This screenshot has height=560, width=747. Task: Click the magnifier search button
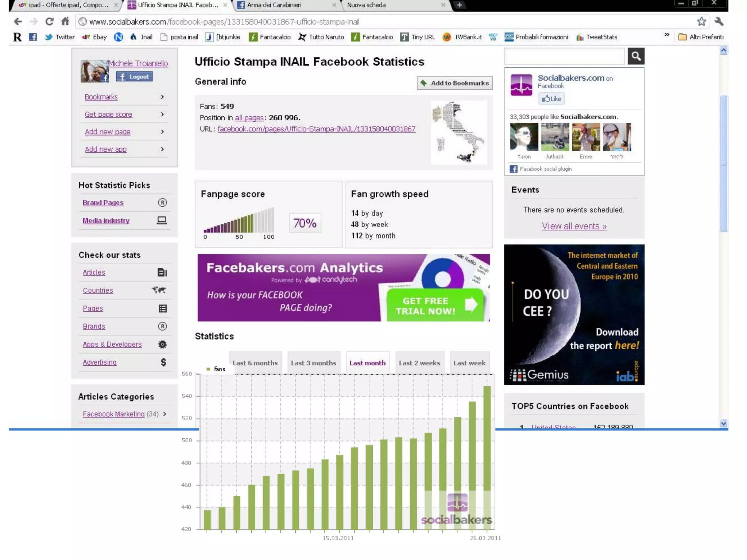click(636, 56)
